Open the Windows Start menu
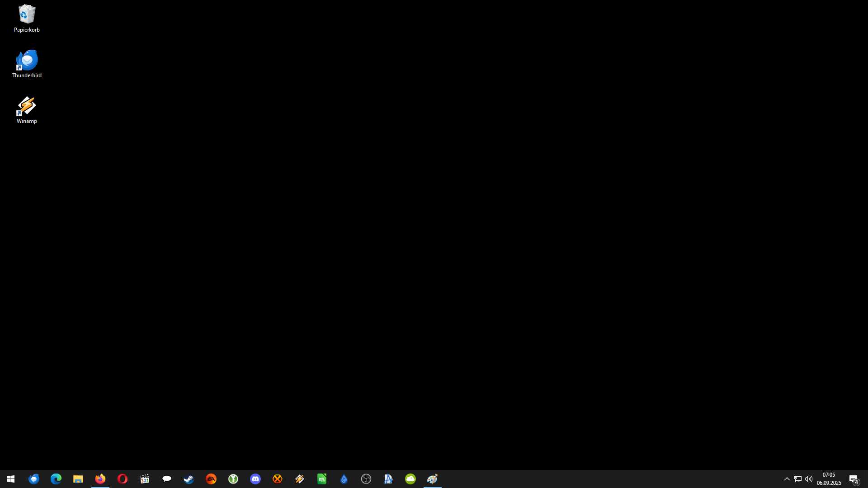Viewport: 868px width, 488px height. tap(11, 479)
